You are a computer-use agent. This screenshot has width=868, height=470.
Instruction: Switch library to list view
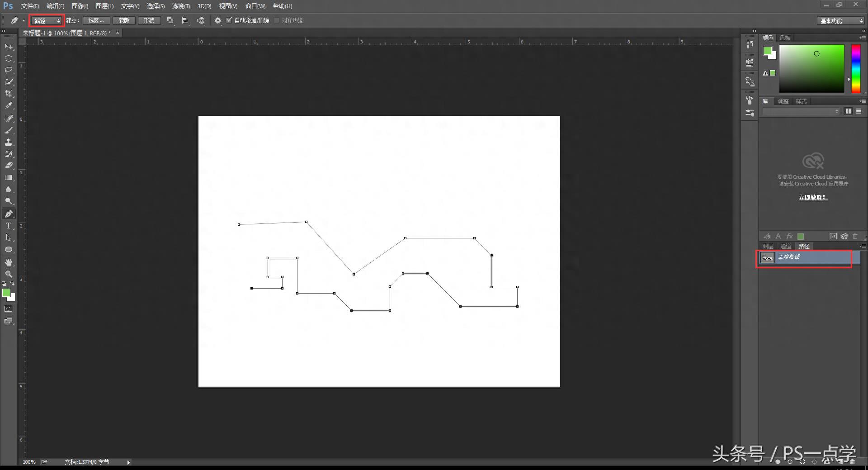click(859, 111)
